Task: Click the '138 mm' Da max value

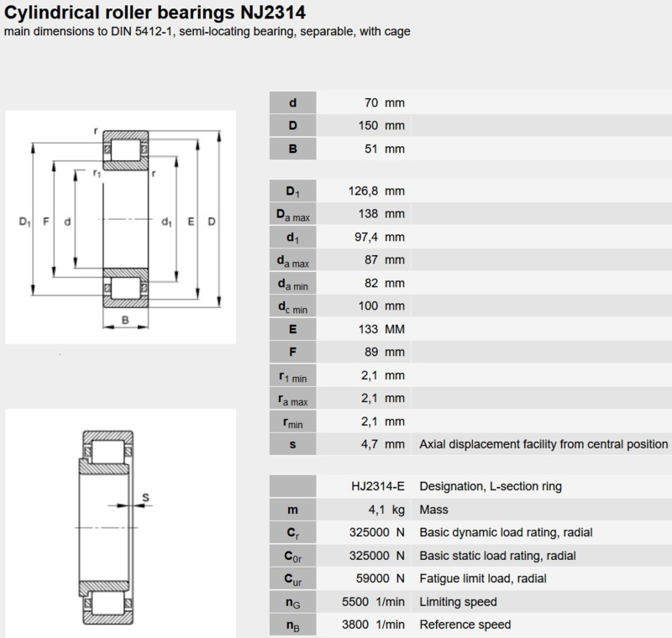Action: coord(381,214)
